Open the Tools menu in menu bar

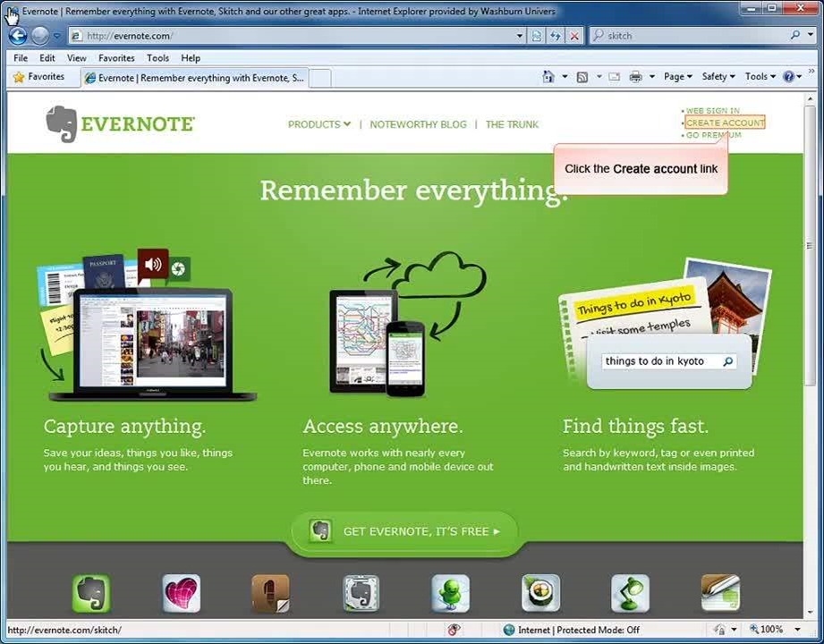pos(157,58)
